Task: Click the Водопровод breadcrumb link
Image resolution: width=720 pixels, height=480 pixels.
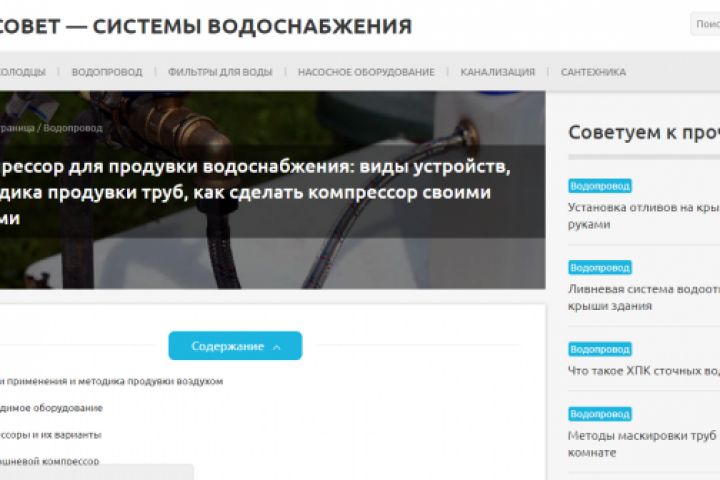Action: (x=73, y=128)
